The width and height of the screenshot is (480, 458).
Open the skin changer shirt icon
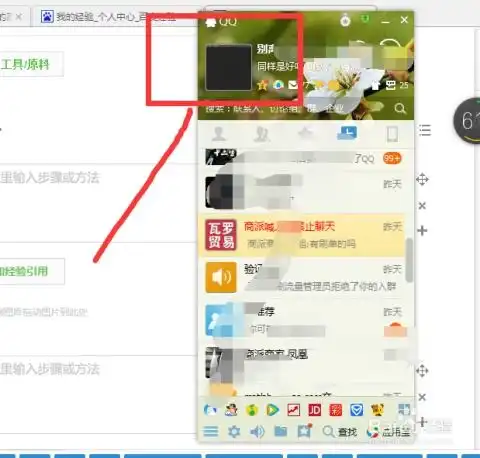pos(376,85)
